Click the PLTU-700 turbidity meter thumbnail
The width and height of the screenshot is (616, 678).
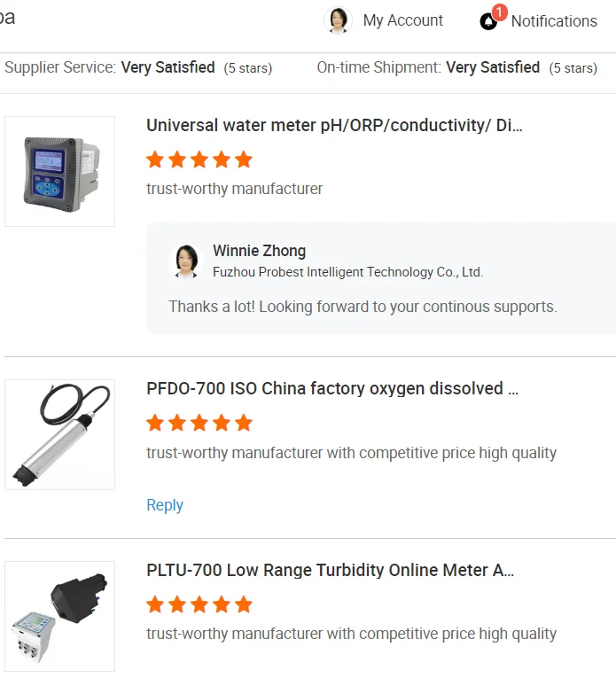(x=59, y=616)
